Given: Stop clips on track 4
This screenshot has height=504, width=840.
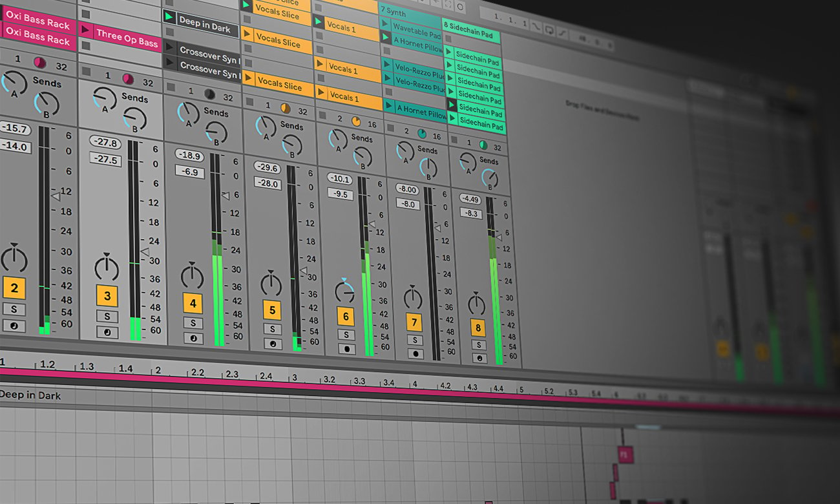Looking at the screenshot, I should 169,87.
